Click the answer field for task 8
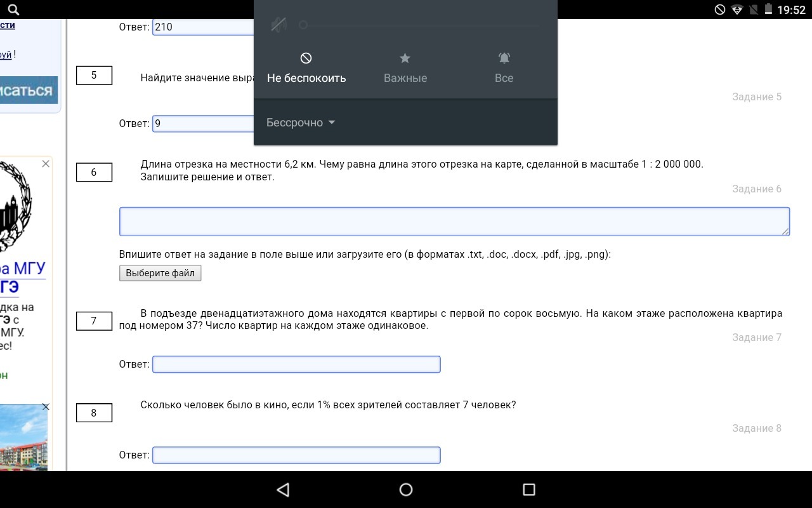 click(x=296, y=455)
